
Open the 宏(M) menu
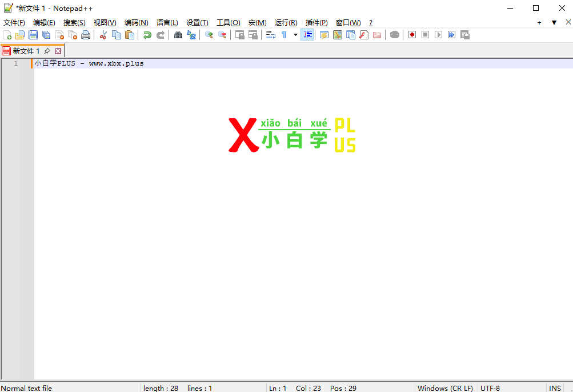click(x=257, y=22)
